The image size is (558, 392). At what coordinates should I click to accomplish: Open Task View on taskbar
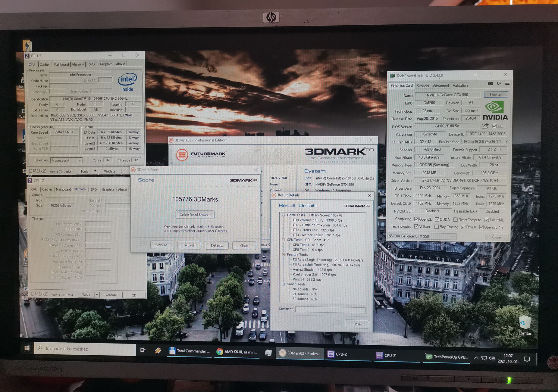[x=143, y=350]
